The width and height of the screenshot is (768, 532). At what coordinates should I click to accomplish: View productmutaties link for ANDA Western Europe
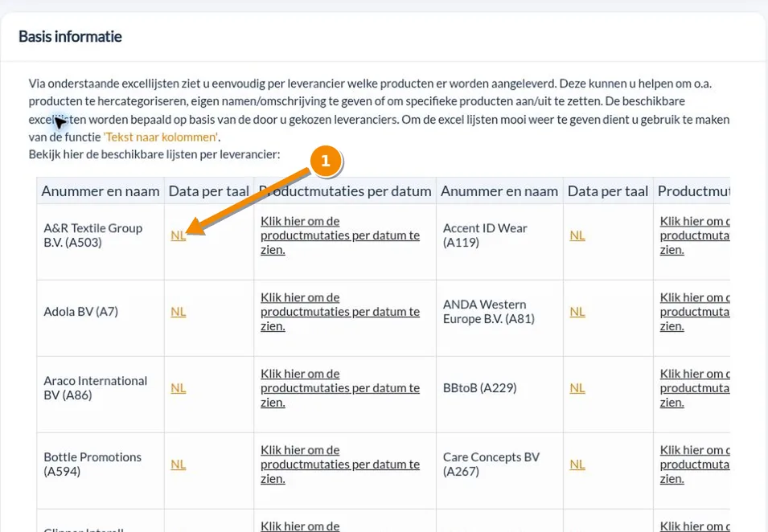click(x=695, y=312)
